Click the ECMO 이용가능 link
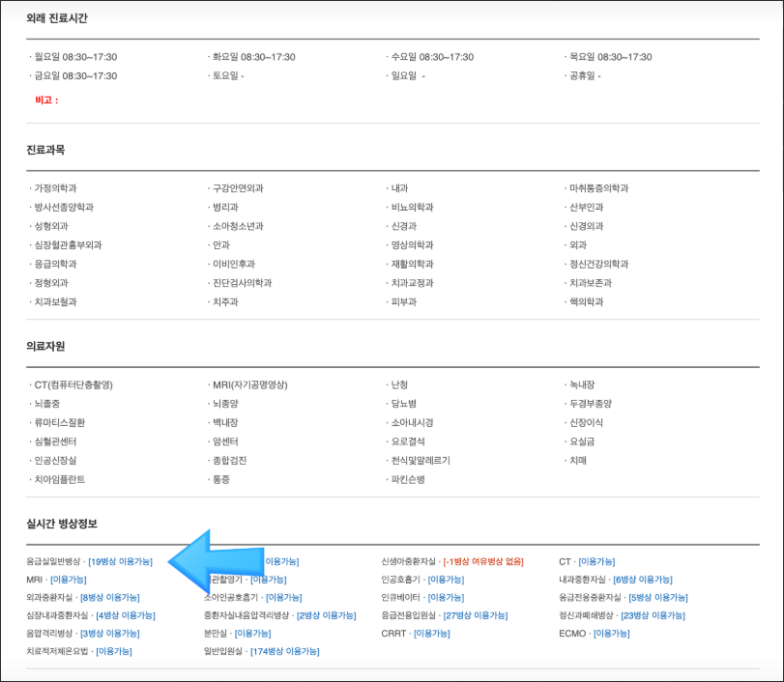The height and width of the screenshot is (682, 784). coord(611,634)
